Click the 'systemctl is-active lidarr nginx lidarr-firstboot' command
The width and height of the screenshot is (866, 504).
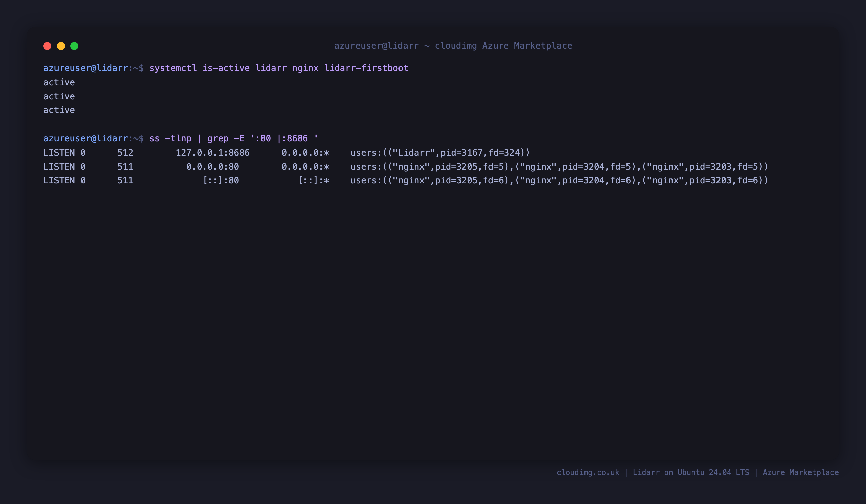279,68
